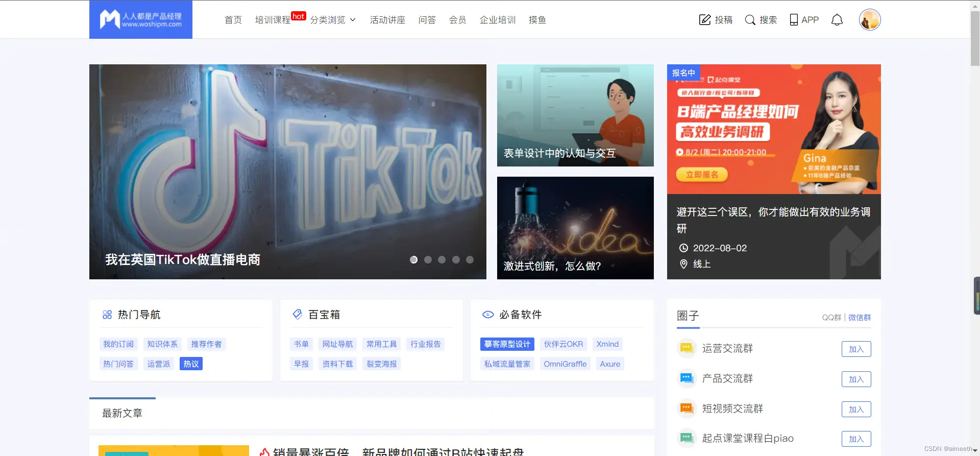Click OmniGraffle software tag
This screenshot has width=980, height=456.
(565, 364)
